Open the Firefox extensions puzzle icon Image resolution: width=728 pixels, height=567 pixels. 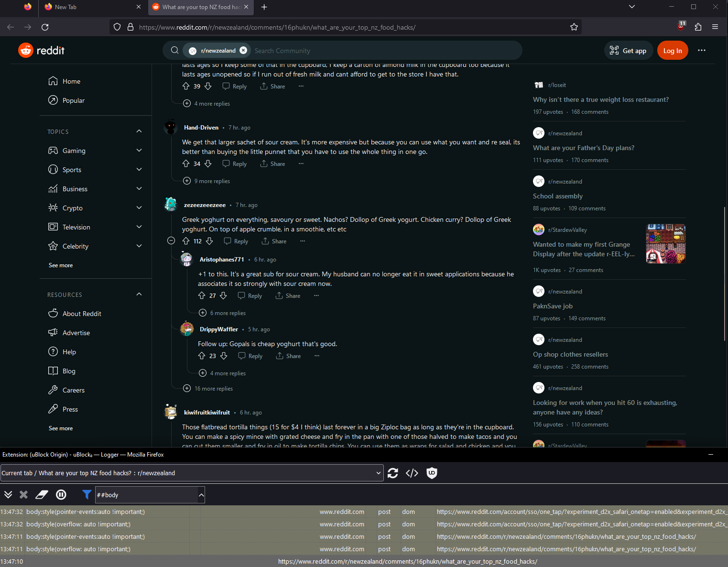[x=698, y=27]
